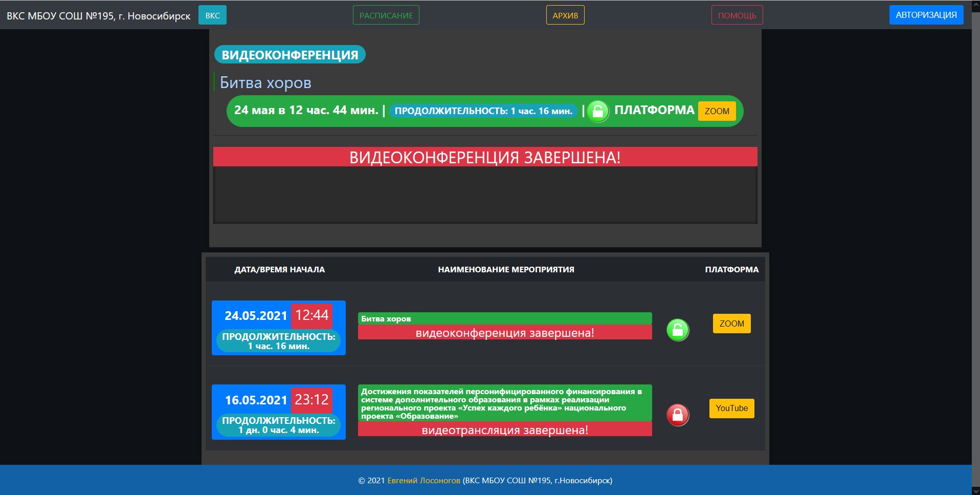Click the green unlocked padlock in header banner
980x495 pixels.
point(597,111)
